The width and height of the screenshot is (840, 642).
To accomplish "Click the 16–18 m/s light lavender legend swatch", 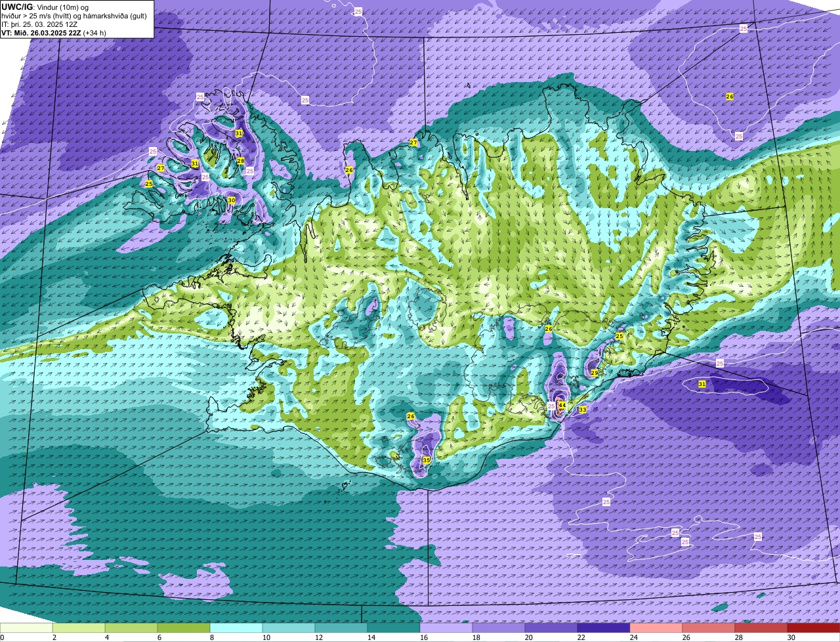I will coord(446,628).
